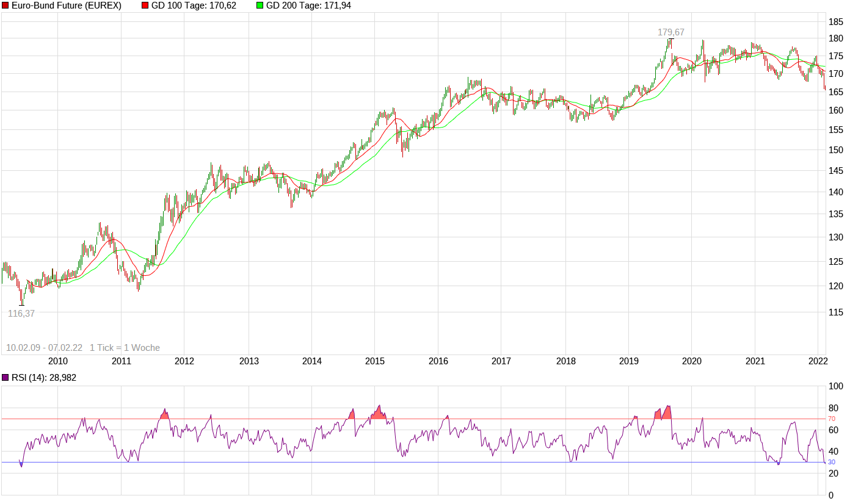Select the 2022 label on the time axis
This screenshot has height=504, width=861.
pos(817,361)
